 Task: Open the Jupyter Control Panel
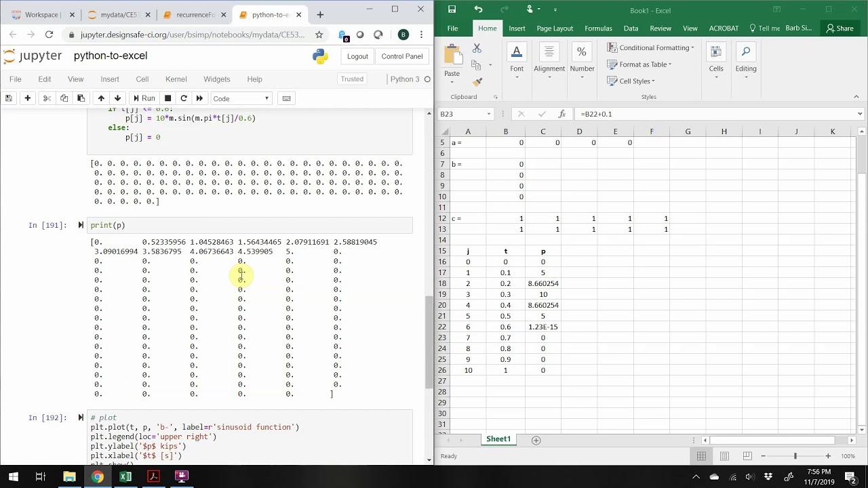402,56
